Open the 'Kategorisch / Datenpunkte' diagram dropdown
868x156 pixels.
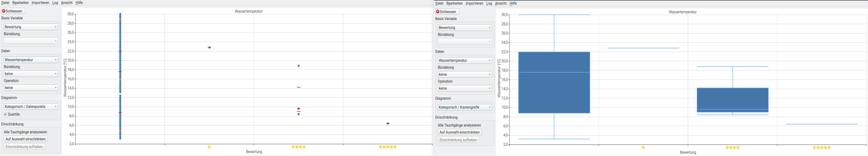click(31, 107)
